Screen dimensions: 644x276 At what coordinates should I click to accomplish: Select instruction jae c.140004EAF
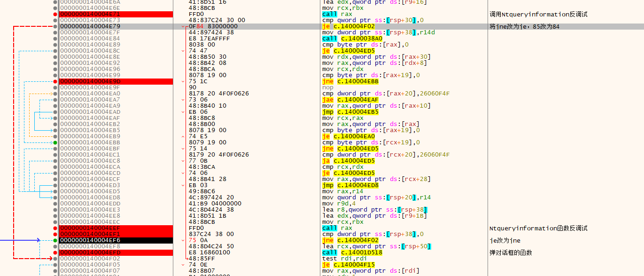tap(350, 100)
